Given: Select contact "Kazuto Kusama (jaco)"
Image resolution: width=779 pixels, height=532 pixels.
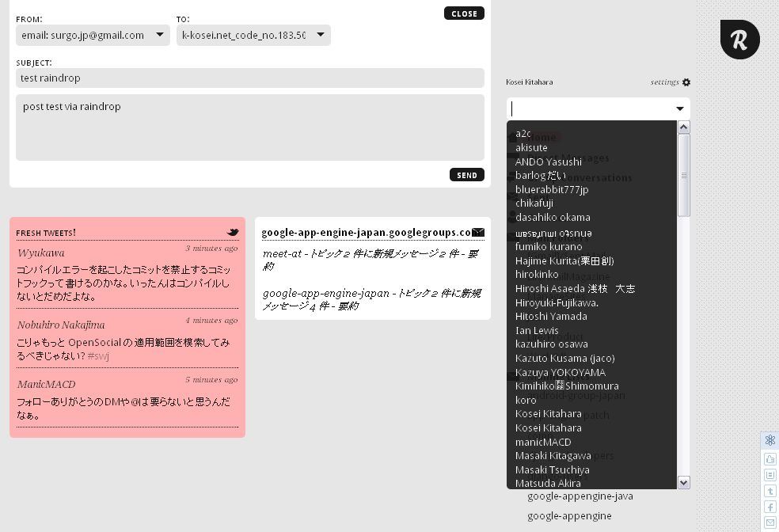Looking at the screenshot, I should 565,358.
